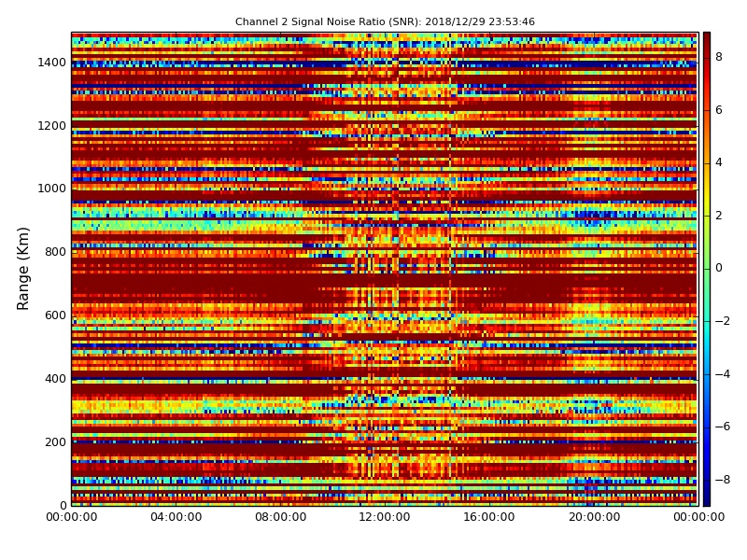This screenshot has height=560, width=747.
Task: Click the 16:00:00 time tick label
Action: pyautogui.click(x=489, y=517)
